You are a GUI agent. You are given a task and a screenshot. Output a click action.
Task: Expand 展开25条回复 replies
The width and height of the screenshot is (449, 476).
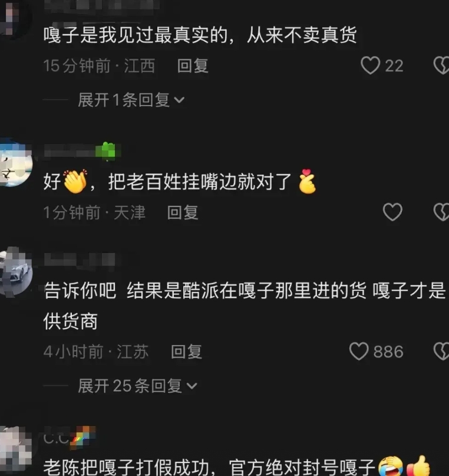coord(137,386)
